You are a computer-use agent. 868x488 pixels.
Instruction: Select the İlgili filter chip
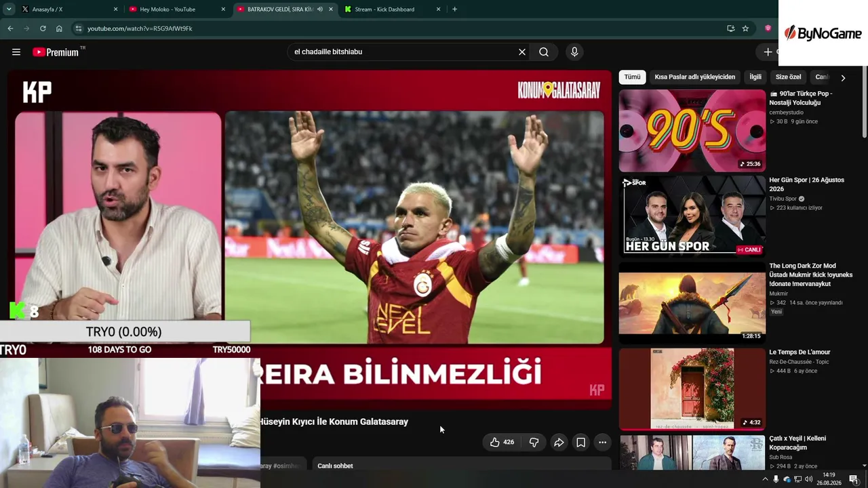(755, 77)
